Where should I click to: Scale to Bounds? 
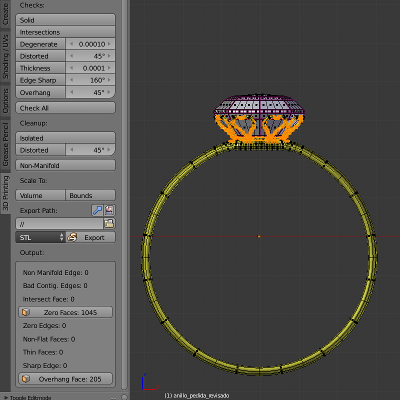90,195
